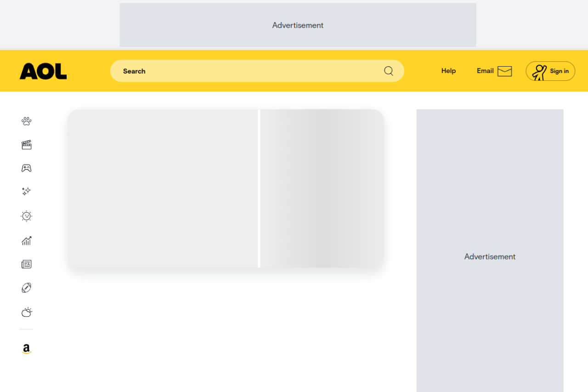588x392 pixels.
Task: Open the Email link text
Action: pos(485,71)
